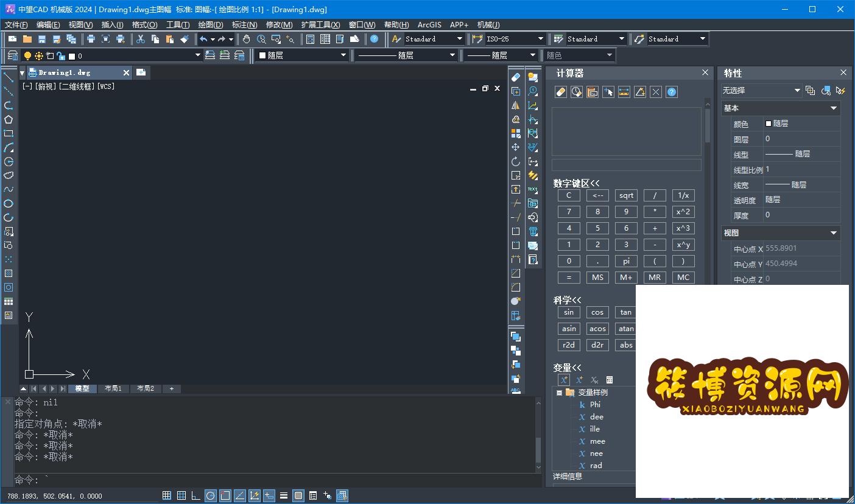Click the Match Properties brush icon
Screen dimensions: 855x504
tap(185, 39)
